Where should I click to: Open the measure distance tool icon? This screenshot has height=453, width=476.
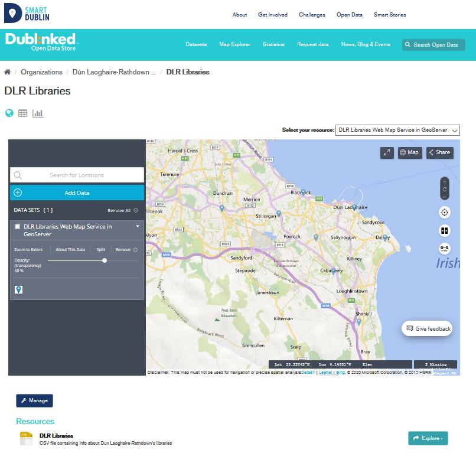pyautogui.click(x=445, y=249)
